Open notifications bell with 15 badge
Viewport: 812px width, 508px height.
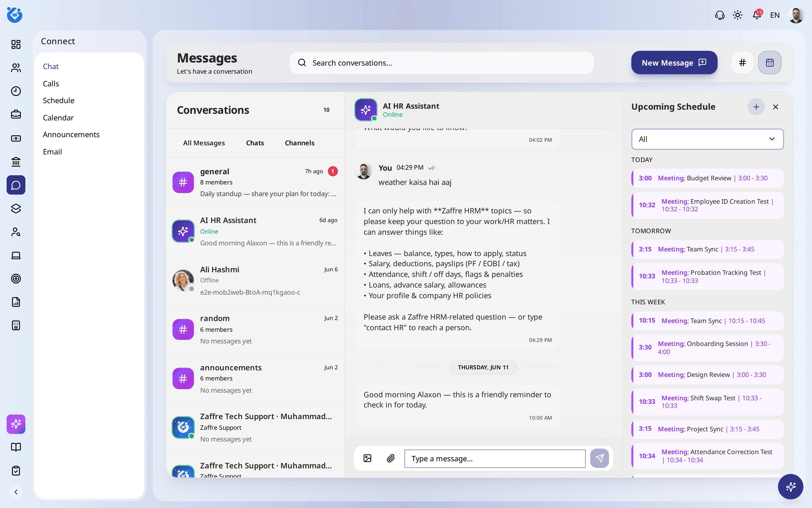pyautogui.click(x=757, y=15)
